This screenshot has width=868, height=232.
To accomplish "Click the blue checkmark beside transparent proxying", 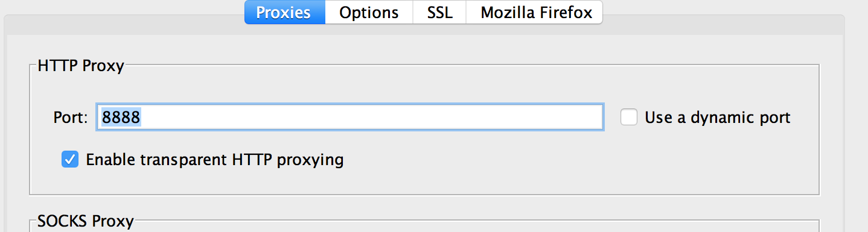I will [x=71, y=160].
